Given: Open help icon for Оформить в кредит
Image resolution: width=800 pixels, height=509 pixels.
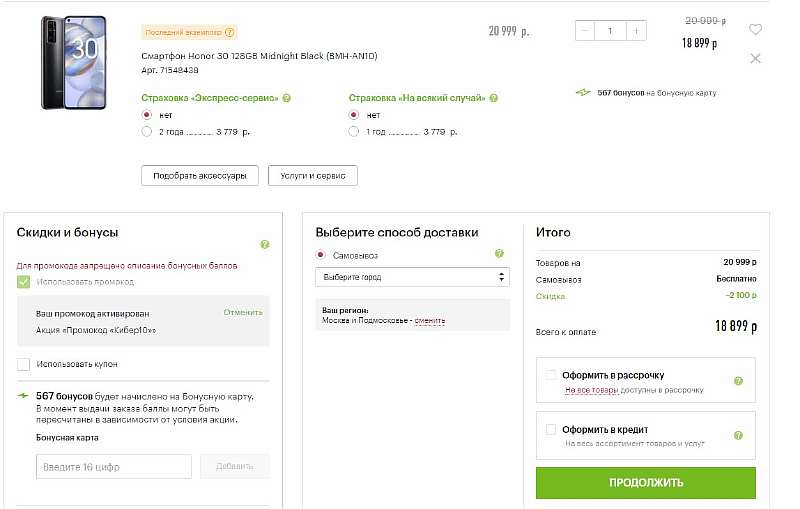Looking at the screenshot, I should pyautogui.click(x=738, y=435).
